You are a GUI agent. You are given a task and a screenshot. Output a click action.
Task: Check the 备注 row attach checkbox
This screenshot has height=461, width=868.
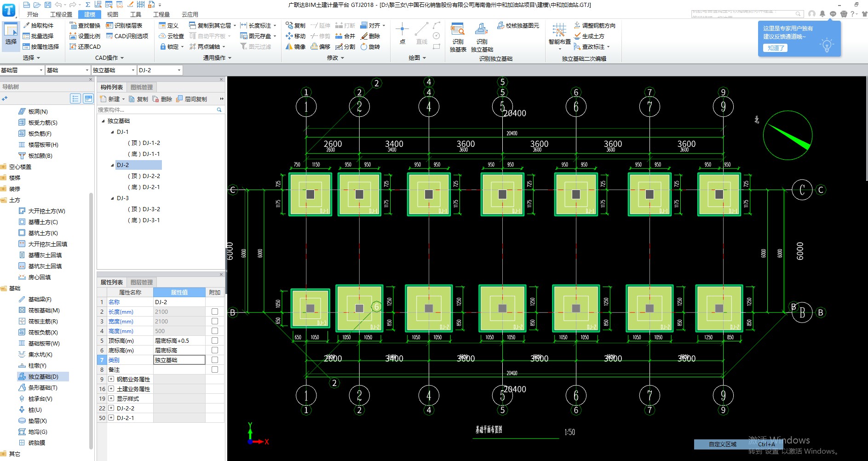pos(215,369)
